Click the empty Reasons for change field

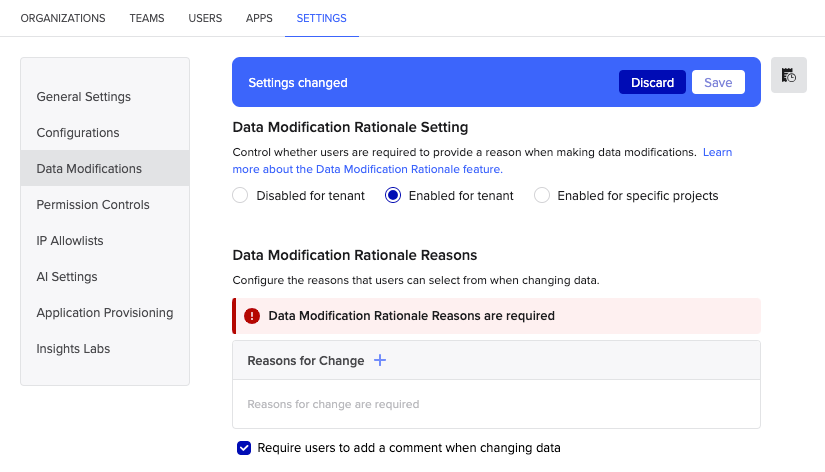click(496, 404)
